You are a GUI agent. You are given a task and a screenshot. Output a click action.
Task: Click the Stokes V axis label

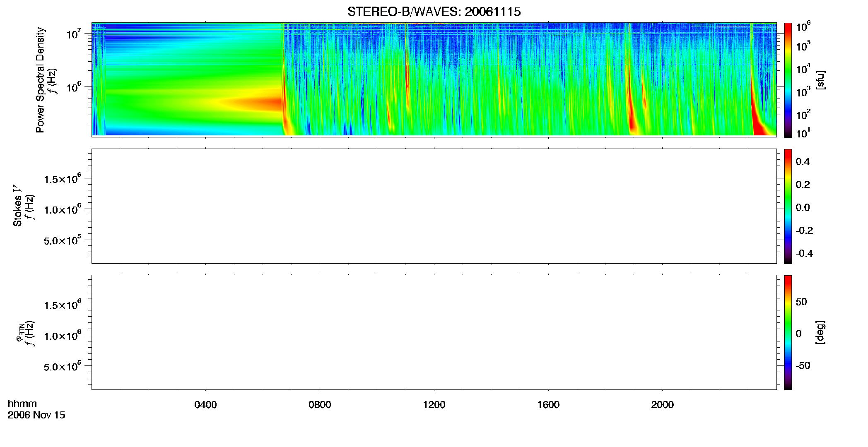point(17,206)
